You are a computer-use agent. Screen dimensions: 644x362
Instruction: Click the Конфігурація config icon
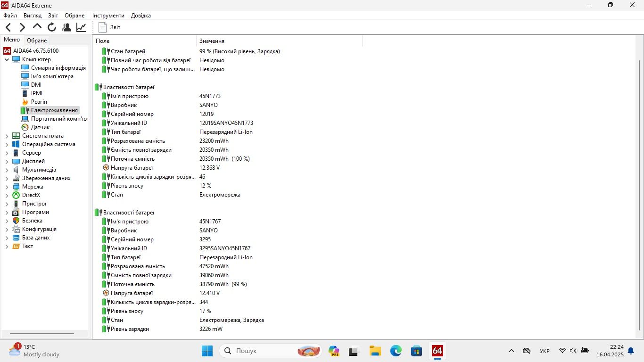coord(16,229)
